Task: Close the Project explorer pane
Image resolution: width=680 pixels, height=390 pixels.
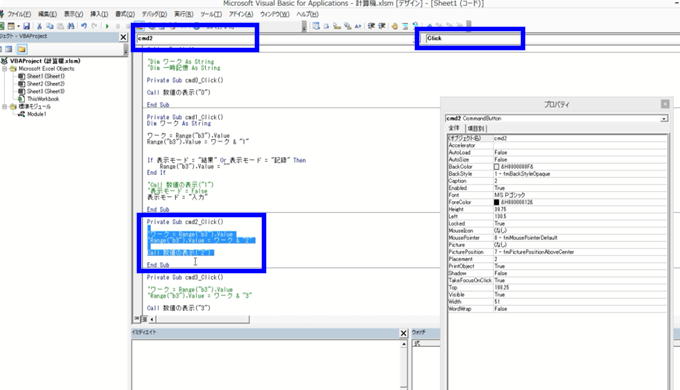Action: pos(123,37)
